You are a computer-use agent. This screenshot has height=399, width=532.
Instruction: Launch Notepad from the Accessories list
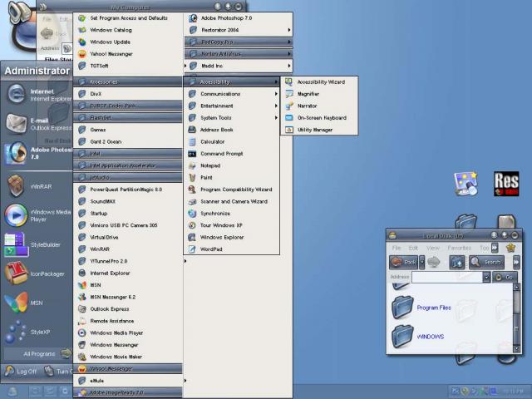(x=231, y=165)
